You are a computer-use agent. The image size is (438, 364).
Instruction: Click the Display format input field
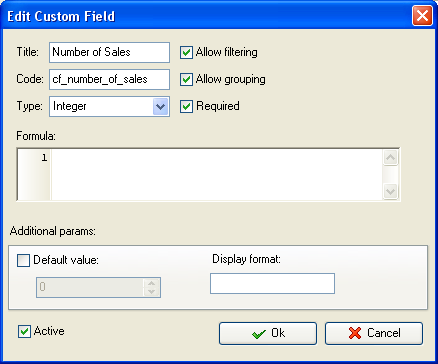[272, 284]
